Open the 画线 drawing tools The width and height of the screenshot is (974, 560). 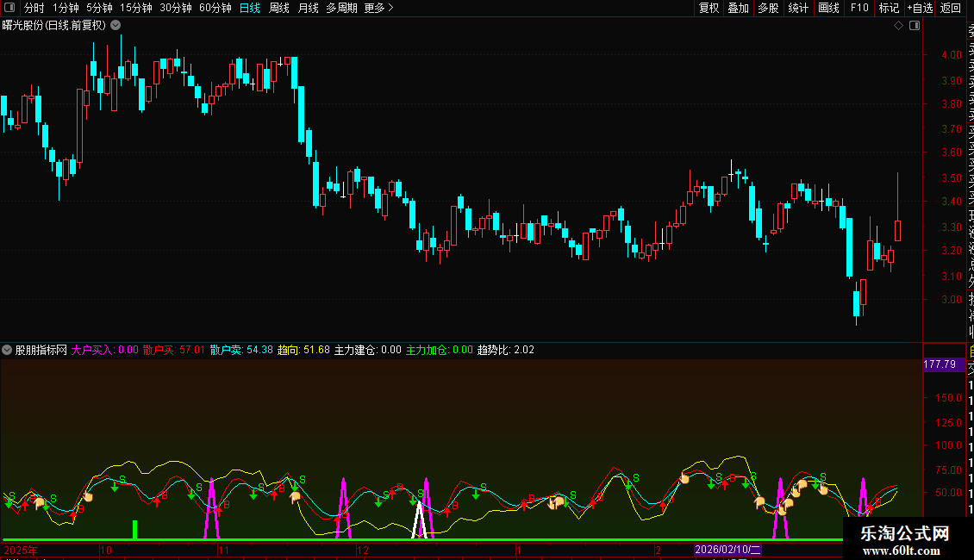click(828, 8)
